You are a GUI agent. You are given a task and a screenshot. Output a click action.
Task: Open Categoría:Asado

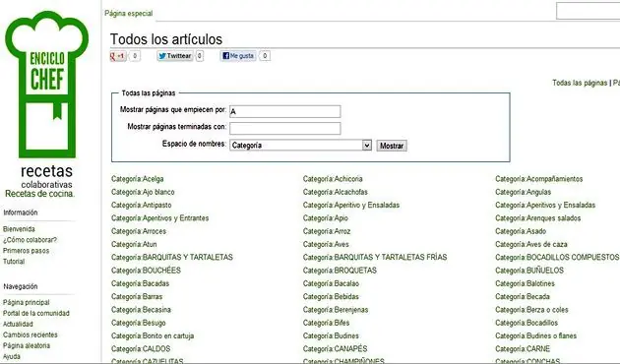tap(521, 231)
